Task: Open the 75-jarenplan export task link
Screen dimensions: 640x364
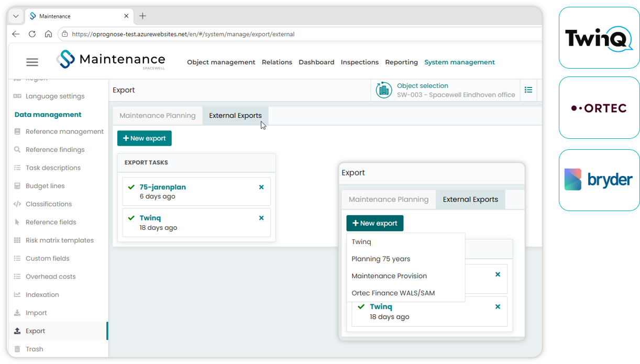Action: (x=162, y=187)
